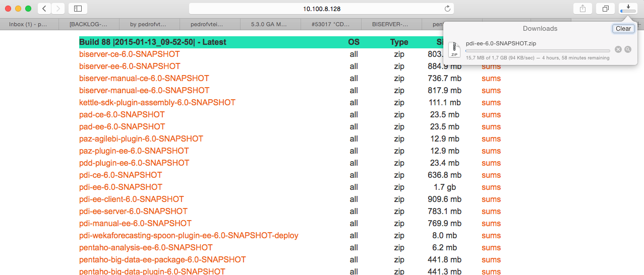The height and width of the screenshot is (275, 644).
Task: Click the Build 88 header text
Action: (153, 42)
